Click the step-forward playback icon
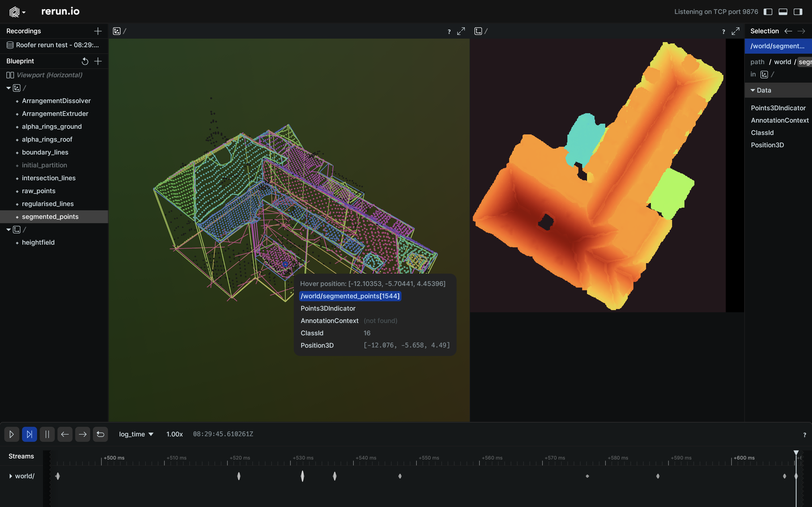Screen dimensions: 812x507 click(x=29, y=434)
